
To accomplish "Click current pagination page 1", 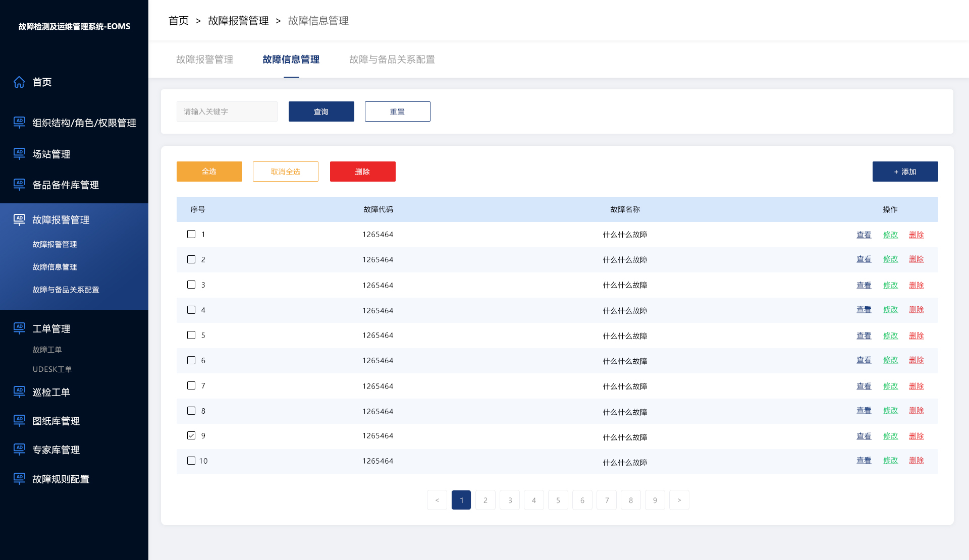I will pyautogui.click(x=461, y=500).
